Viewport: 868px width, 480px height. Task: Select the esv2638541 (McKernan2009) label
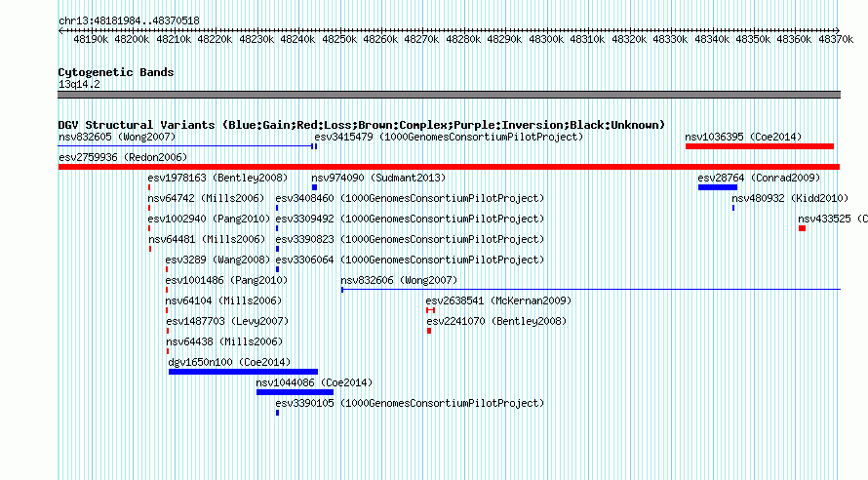pyautogui.click(x=498, y=300)
